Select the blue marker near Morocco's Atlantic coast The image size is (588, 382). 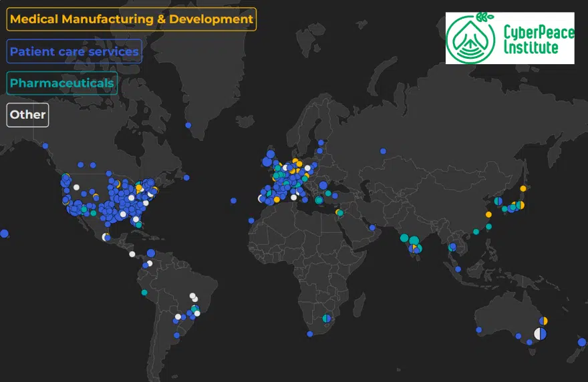[x=251, y=220]
